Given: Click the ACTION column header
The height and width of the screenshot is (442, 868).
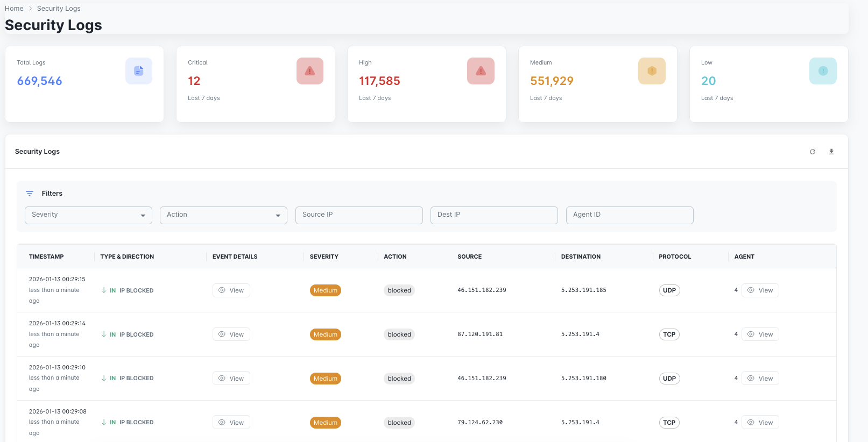Looking at the screenshot, I should tap(395, 257).
